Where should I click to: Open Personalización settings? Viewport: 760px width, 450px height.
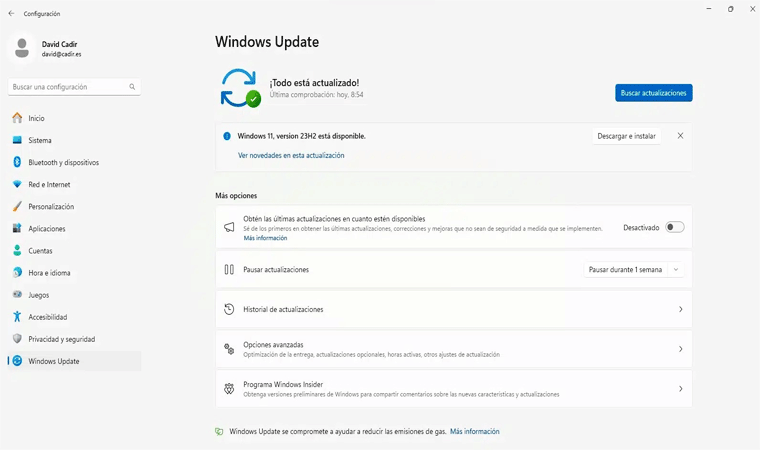click(74, 207)
